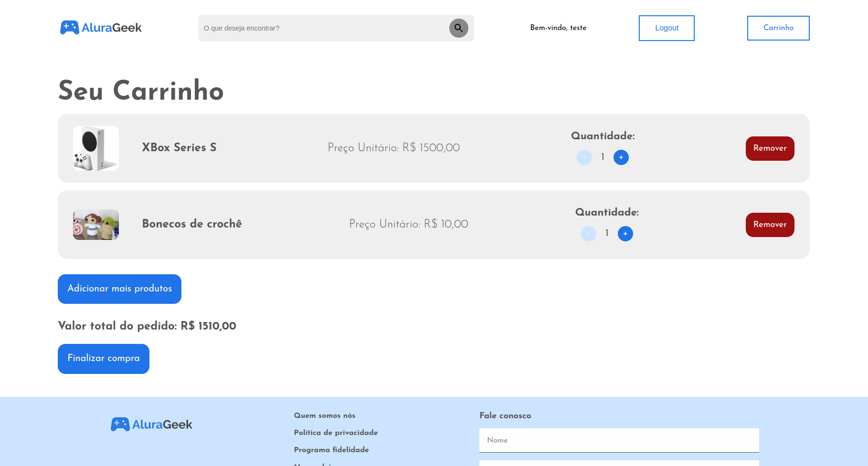Open the Carrinho button in header
This screenshot has height=466, width=868.
(x=778, y=28)
